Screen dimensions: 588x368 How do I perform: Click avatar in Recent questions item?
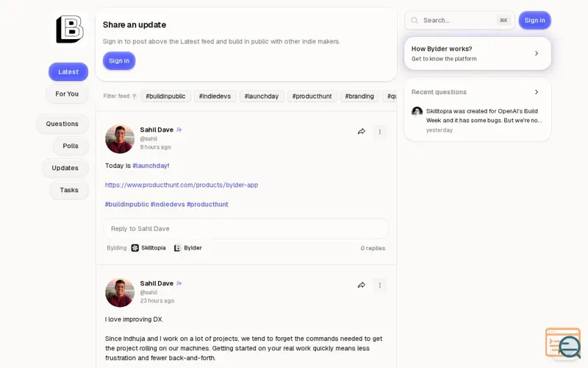pyautogui.click(x=417, y=112)
